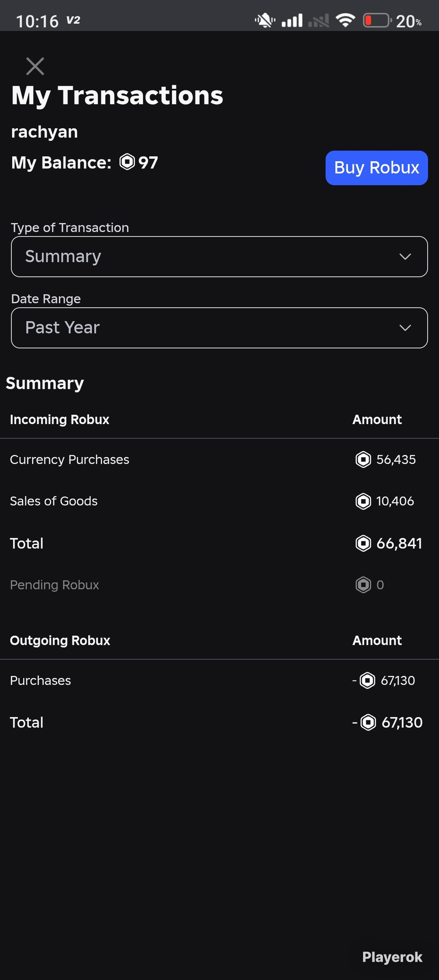Click Robux icon beside incoming total 66,841

363,543
